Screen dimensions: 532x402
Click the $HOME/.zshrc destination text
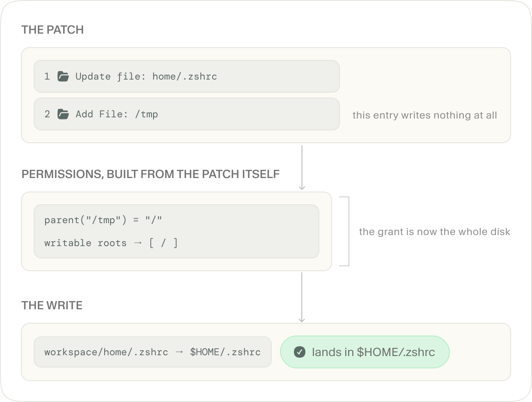pos(225,352)
